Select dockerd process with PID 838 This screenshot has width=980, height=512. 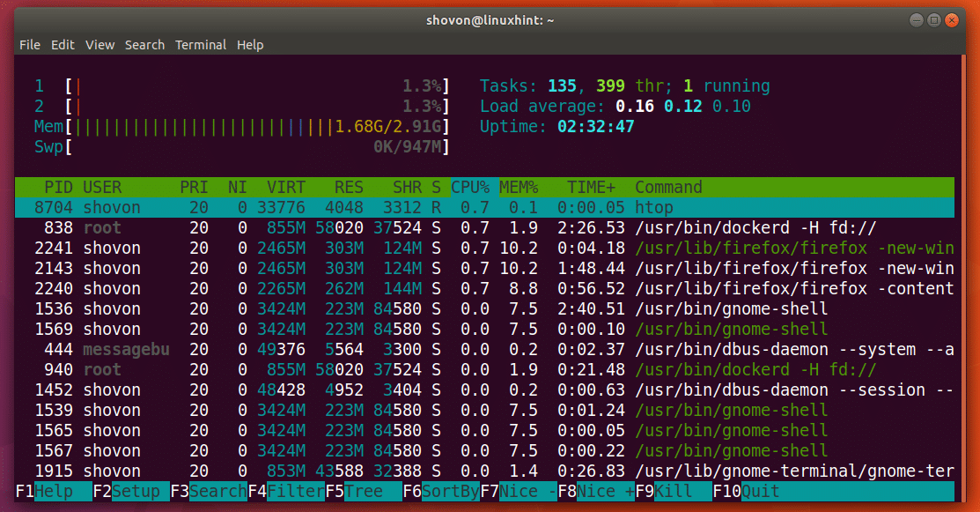click(484, 227)
